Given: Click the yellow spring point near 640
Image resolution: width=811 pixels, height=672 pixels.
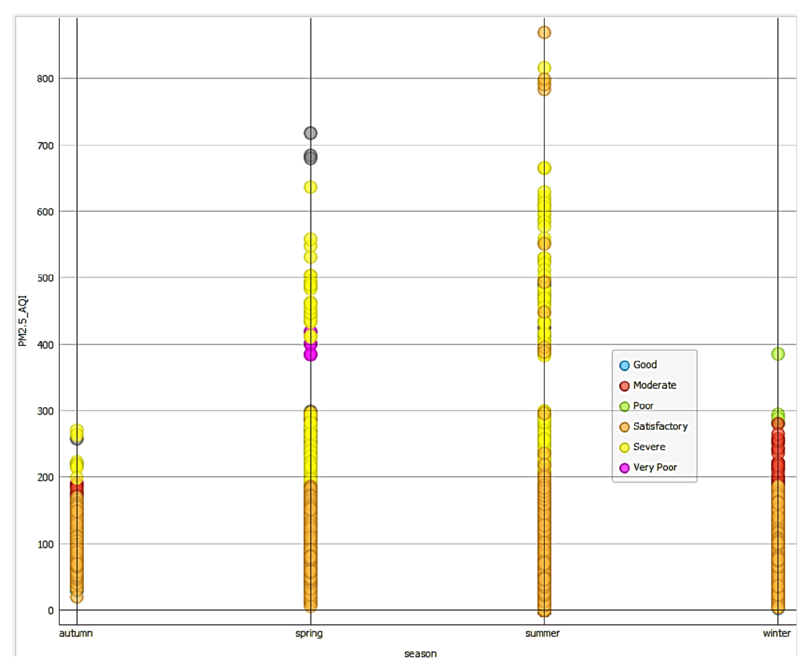Looking at the screenshot, I should coord(310,187).
